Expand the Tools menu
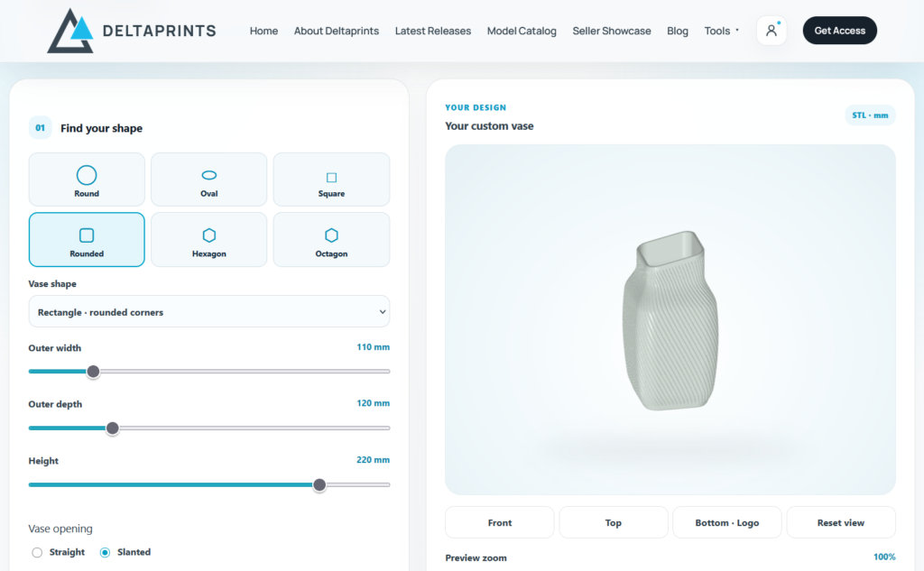The image size is (924, 571). (x=721, y=31)
